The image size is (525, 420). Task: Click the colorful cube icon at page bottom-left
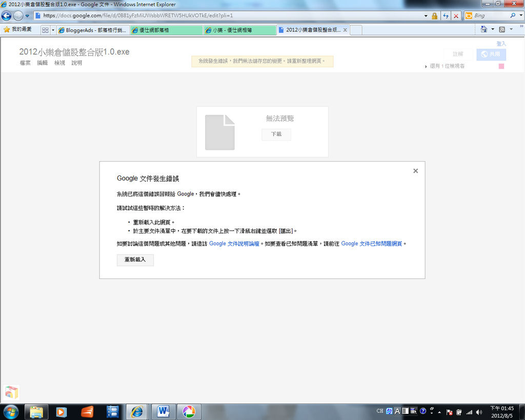click(11, 392)
